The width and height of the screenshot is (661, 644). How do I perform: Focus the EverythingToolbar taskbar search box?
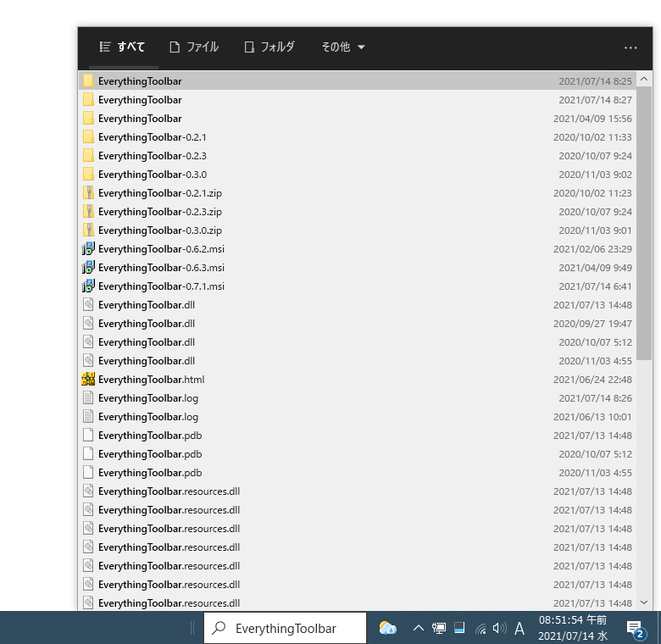[x=285, y=628]
